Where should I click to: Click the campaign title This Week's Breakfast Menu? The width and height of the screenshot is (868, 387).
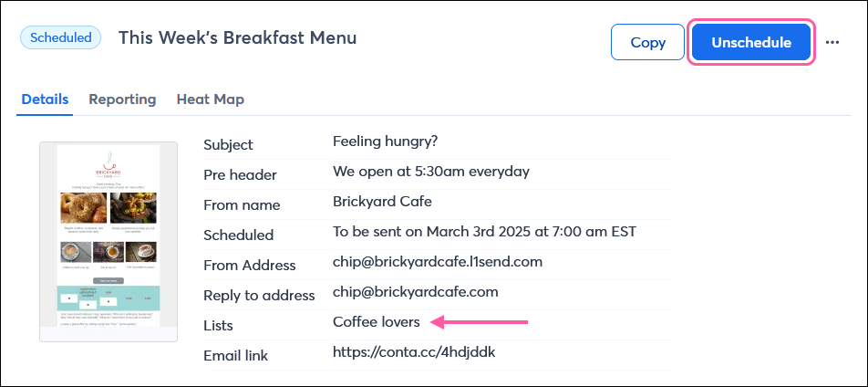pos(237,37)
